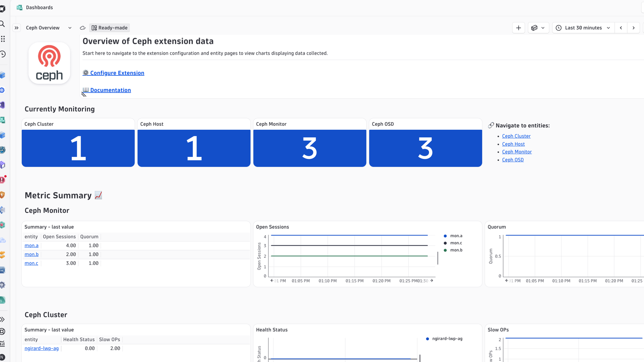
Task: Click the 4.00 Open Sessions value for mon.a
Action: [x=71, y=245]
